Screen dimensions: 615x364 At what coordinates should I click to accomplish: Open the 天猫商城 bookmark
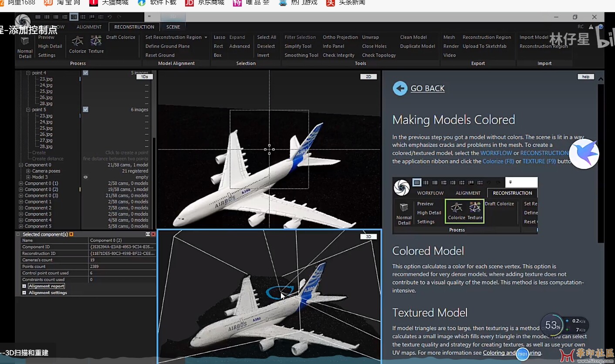(109, 3)
